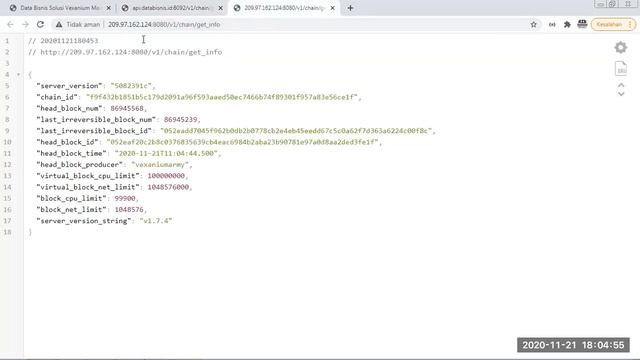Image resolution: width=640 pixels, height=360 pixels.
Task: Switch to api.databisnis.id:8092 tab
Action: pos(171,8)
